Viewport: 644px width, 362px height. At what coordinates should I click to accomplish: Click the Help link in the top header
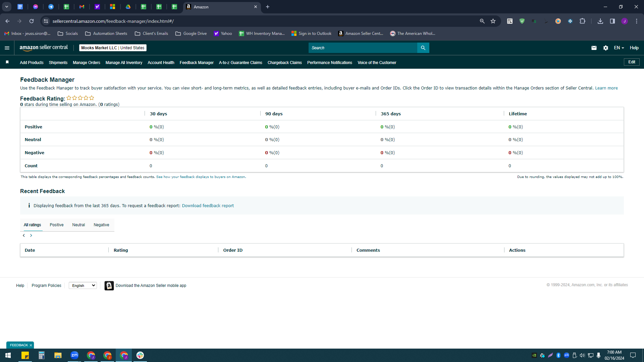(634, 48)
